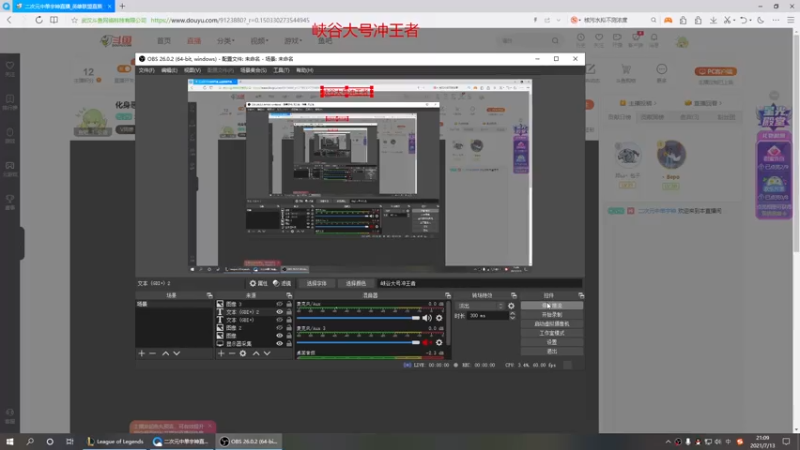Toggle lock on 显示器采集 source
800x450 pixels.
[x=289, y=343]
